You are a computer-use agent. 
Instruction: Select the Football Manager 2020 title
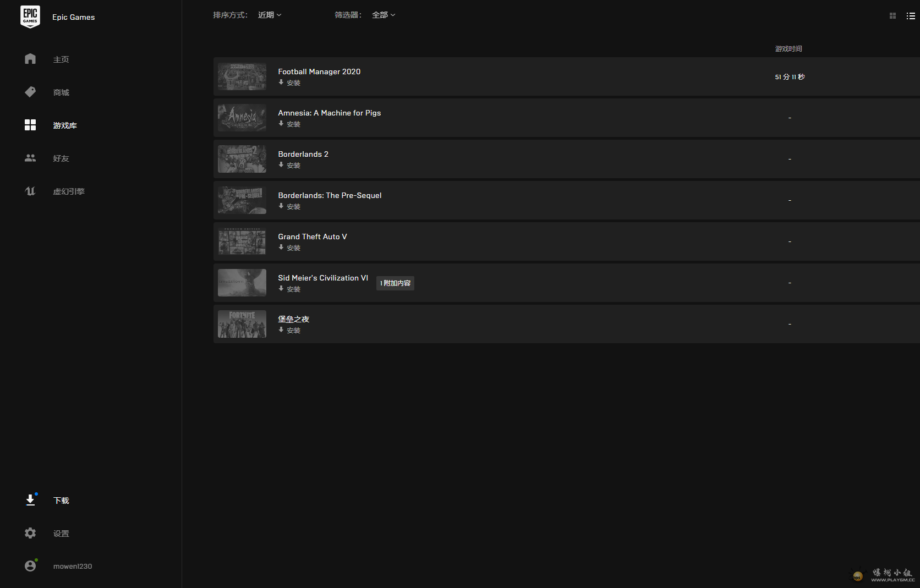tap(319, 72)
